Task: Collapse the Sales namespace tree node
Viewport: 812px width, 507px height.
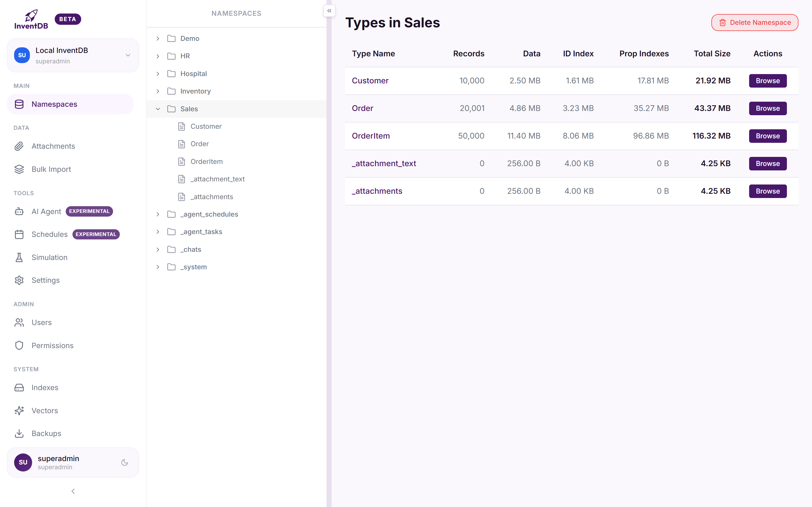Action: click(x=158, y=109)
